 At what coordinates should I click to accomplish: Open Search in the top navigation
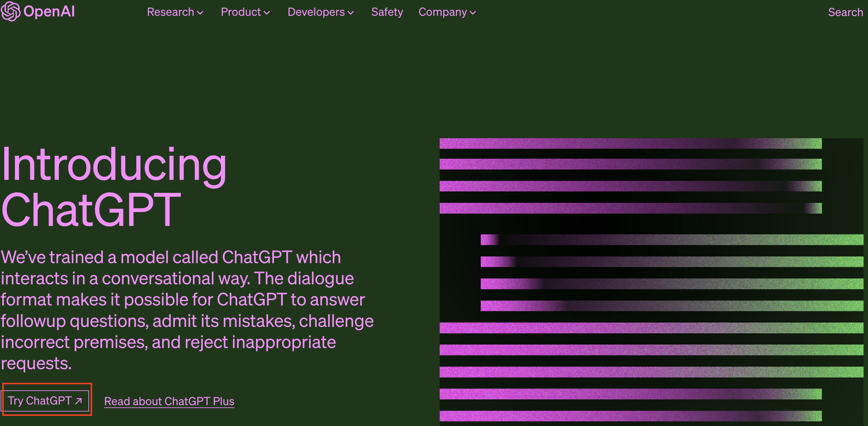pyautogui.click(x=845, y=12)
